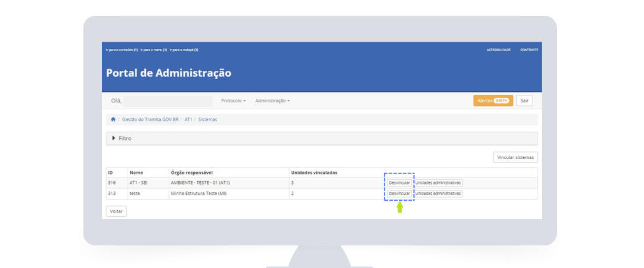Open the Acessibilidade link

(499, 50)
